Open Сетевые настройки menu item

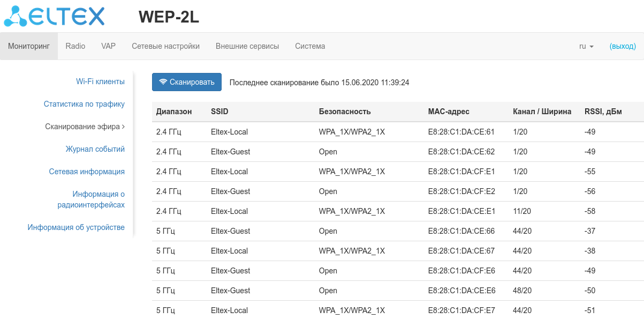[165, 46]
